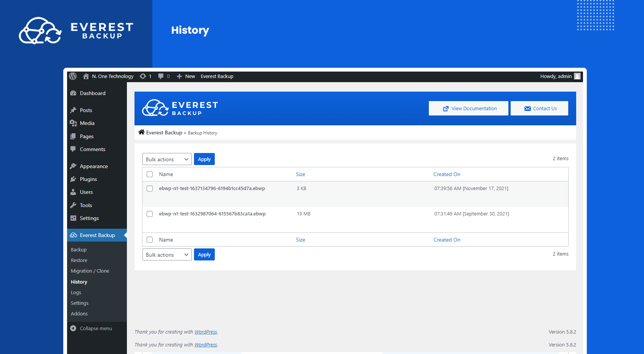Click the Everest Backup cloud icon in sidebar

[73, 235]
